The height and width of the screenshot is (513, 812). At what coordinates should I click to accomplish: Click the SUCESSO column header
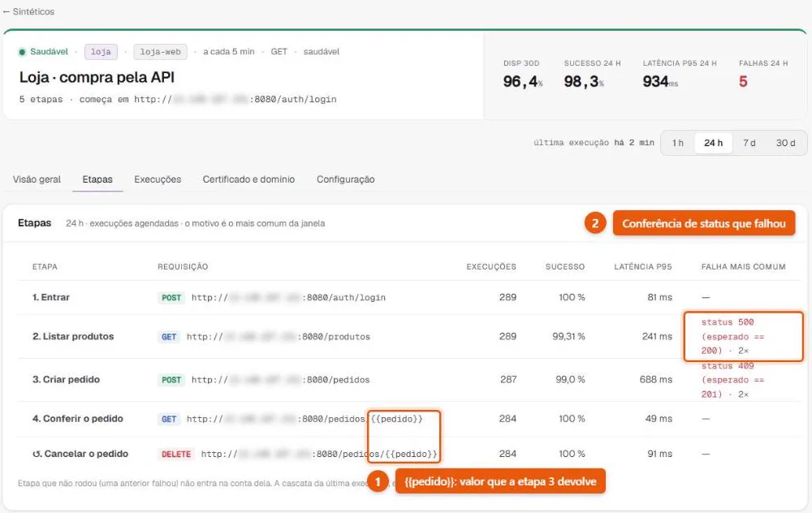565,266
